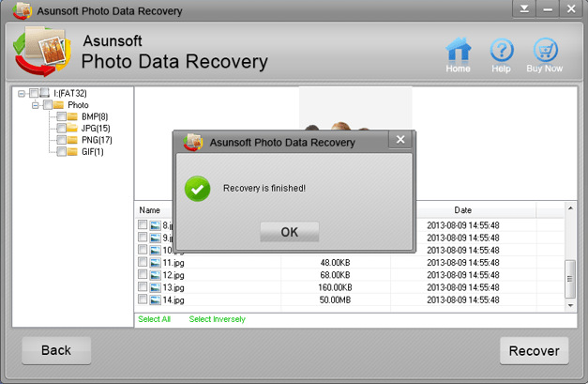The width and height of the screenshot is (588, 384).
Task: Click the 50.00MB size cell
Action: click(335, 300)
